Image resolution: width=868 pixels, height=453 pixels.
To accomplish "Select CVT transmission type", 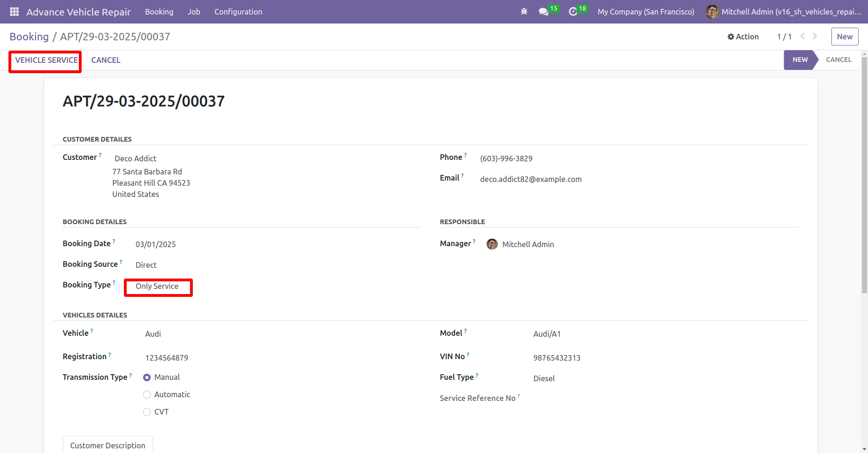I will 147,412.
